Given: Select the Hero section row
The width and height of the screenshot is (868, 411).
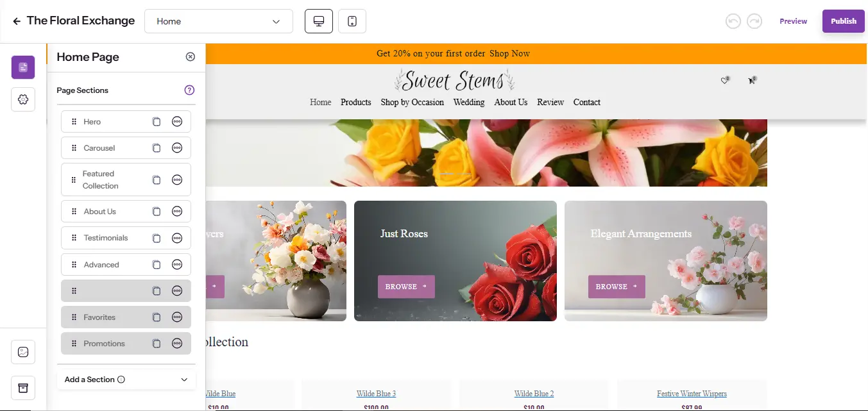Looking at the screenshot, I should [126, 122].
